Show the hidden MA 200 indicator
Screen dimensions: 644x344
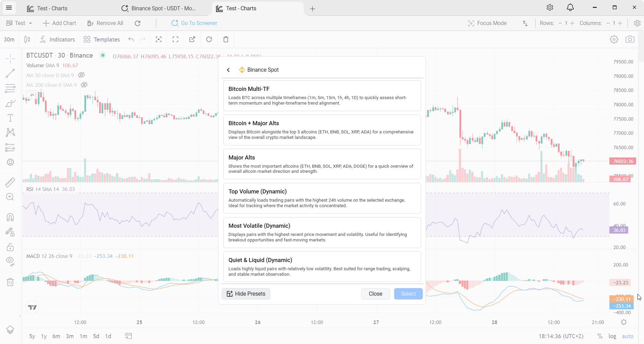[x=84, y=85]
